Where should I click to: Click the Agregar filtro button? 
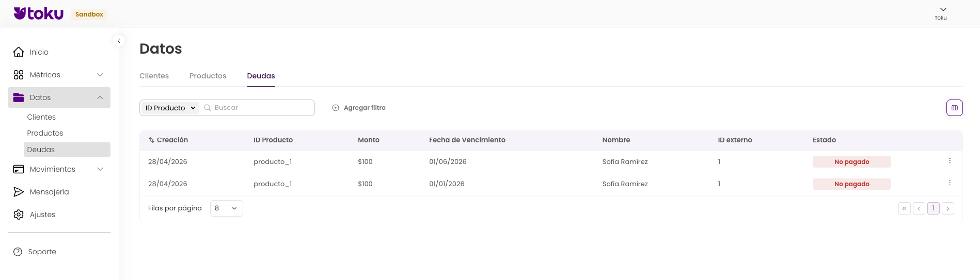coord(359,108)
